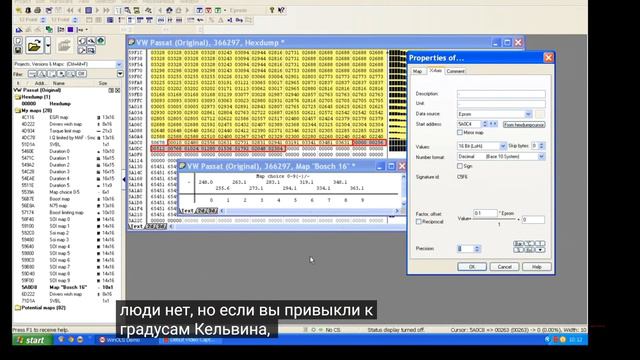The height and width of the screenshot is (360, 640).
Task: Select Text tab in Hexdump window
Action: (136, 226)
